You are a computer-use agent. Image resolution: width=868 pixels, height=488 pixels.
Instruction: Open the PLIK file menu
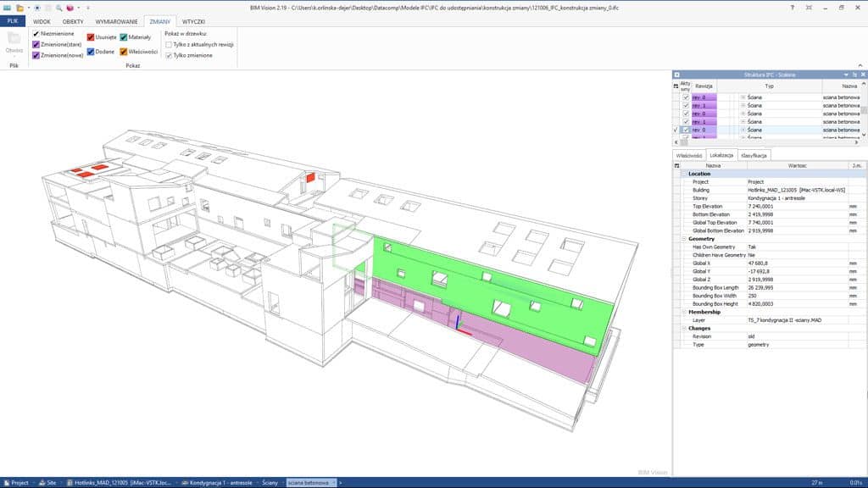pos(13,20)
